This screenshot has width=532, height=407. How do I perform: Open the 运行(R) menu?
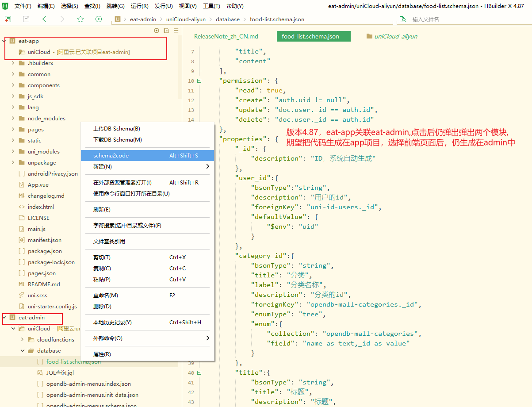[x=139, y=6]
